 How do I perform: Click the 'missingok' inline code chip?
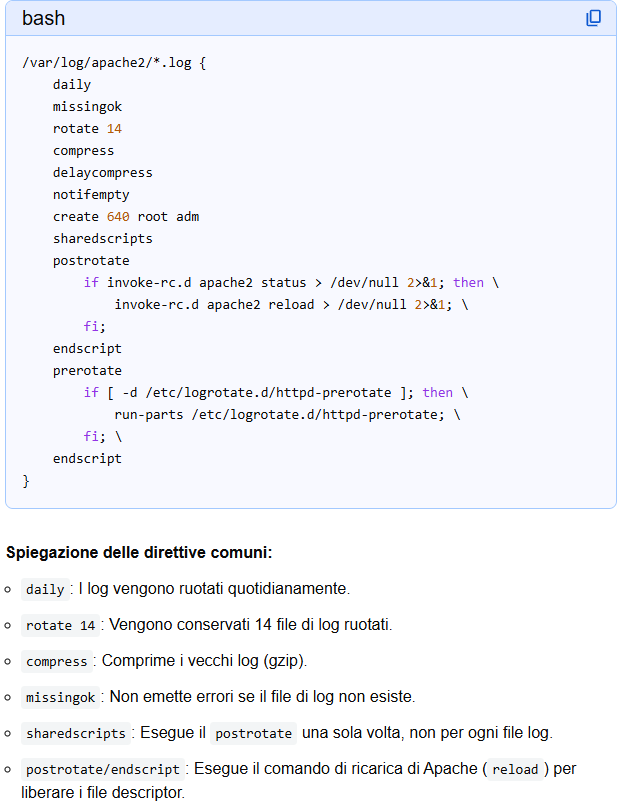coord(60,697)
